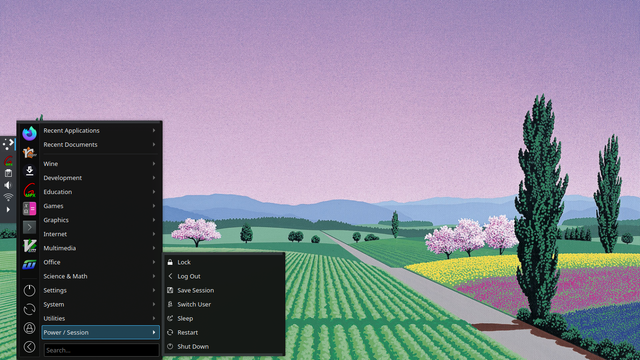Click the padlock lock-screen icon in favorites column
Viewport: 640px width, 360px height.
(x=29, y=328)
